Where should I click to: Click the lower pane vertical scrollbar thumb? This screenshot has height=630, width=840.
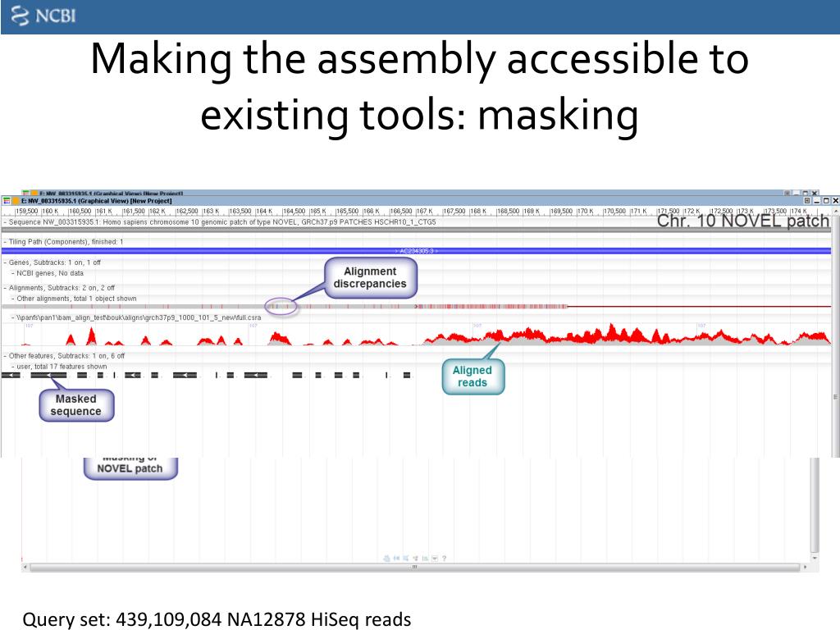[815, 504]
